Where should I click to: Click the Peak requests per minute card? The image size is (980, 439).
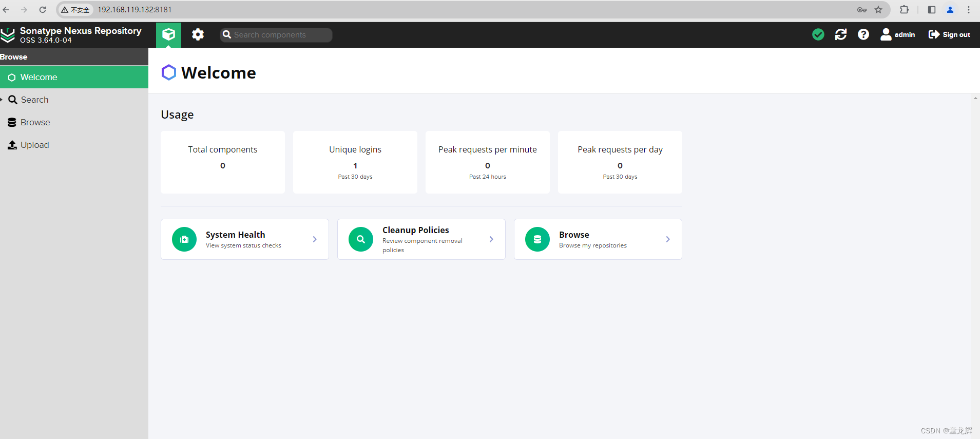point(488,162)
